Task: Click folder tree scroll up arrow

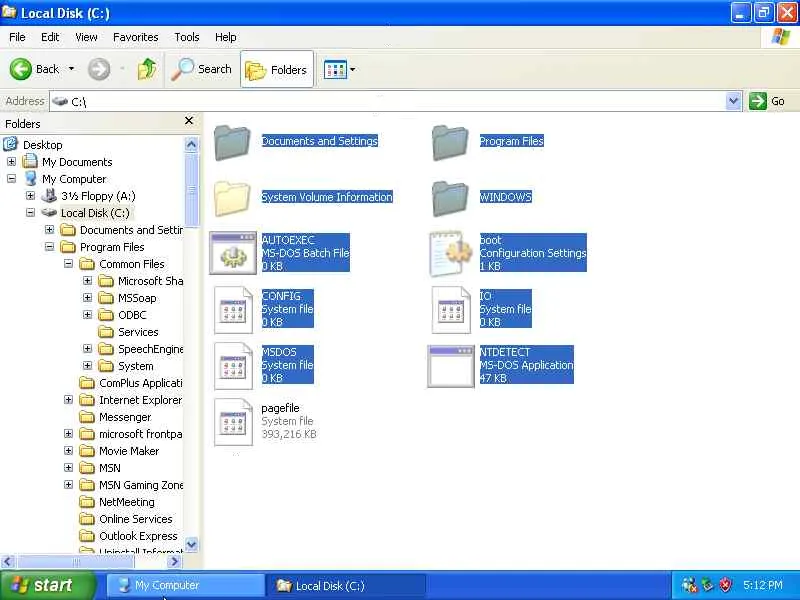Action: click(191, 145)
